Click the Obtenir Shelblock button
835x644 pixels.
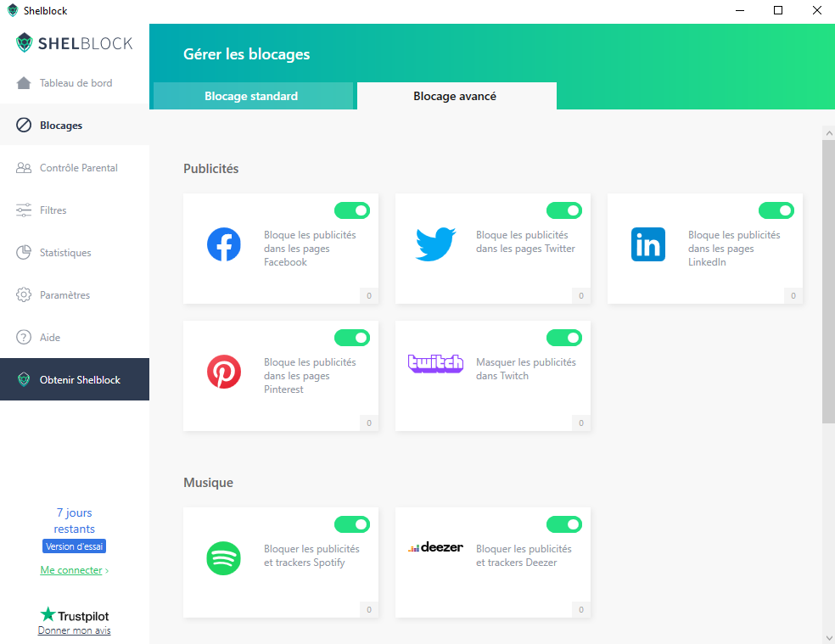coord(75,379)
